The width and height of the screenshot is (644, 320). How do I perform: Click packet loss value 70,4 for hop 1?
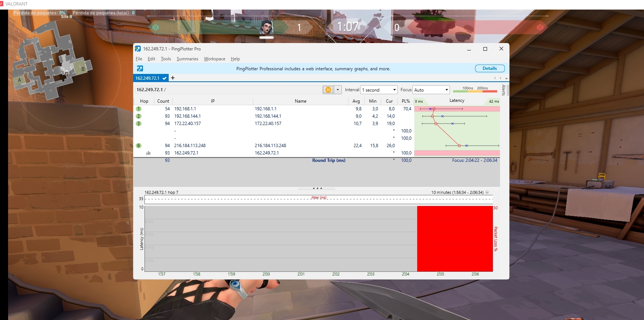(407, 109)
